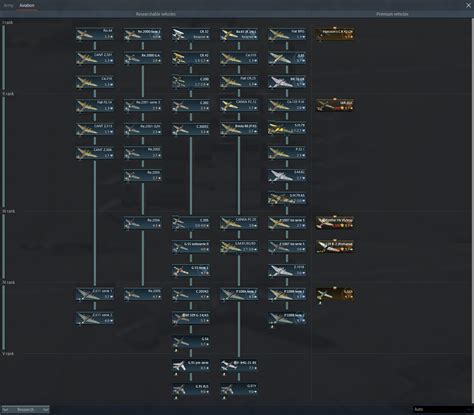This screenshot has height=415, width=474.
Task: Select the C.202 fighter card
Action: coord(191,105)
